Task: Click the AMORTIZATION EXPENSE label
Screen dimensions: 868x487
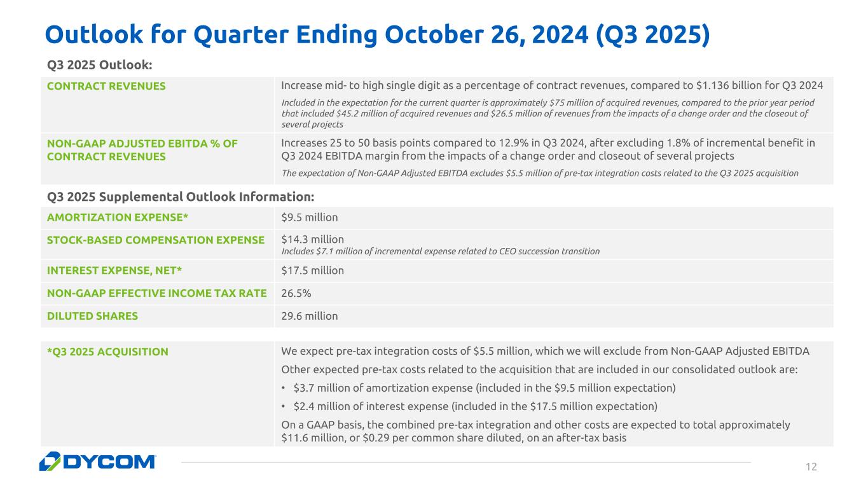Action: [x=118, y=217]
